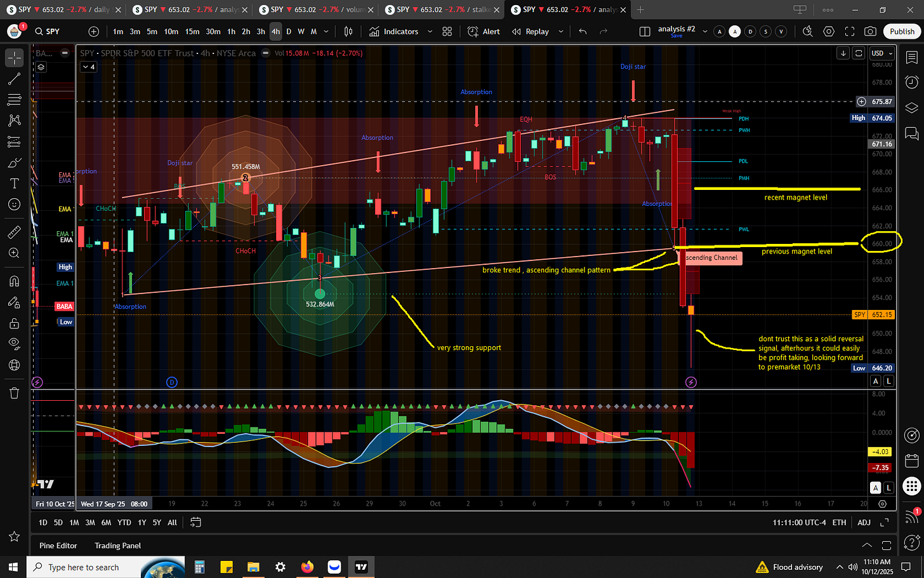Open chart settings hexagon icon
Screen dimensions: 924x578
coord(829,31)
